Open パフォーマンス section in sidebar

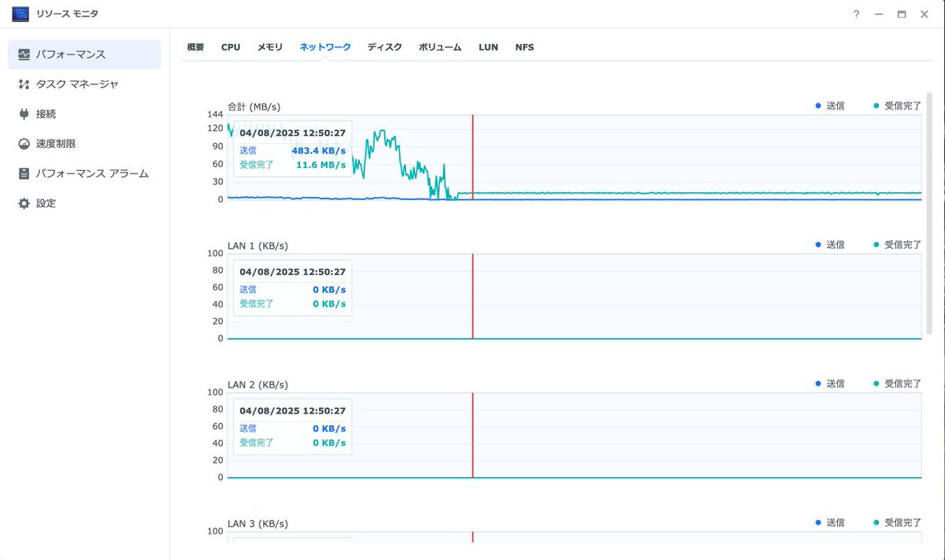point(84,54)
